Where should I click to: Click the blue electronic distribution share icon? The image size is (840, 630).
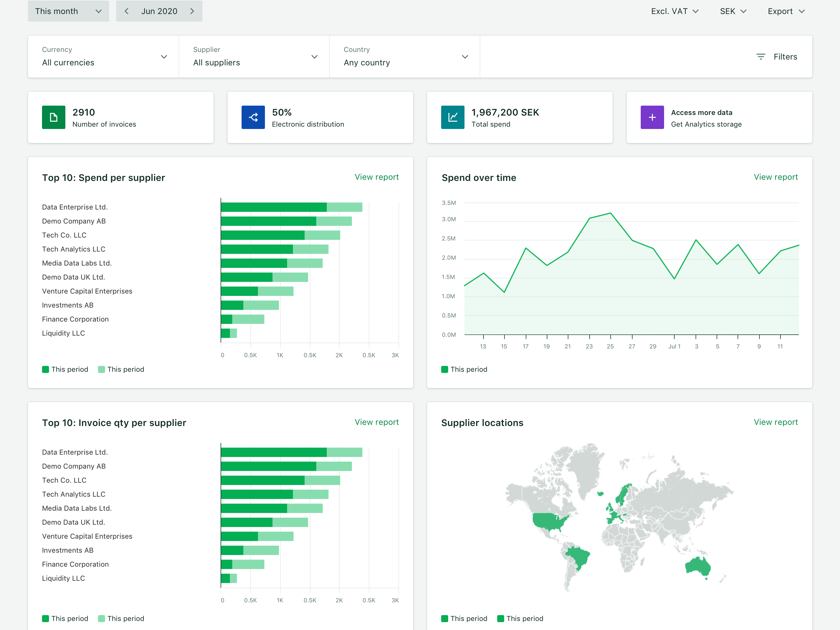tap(253, 117)
